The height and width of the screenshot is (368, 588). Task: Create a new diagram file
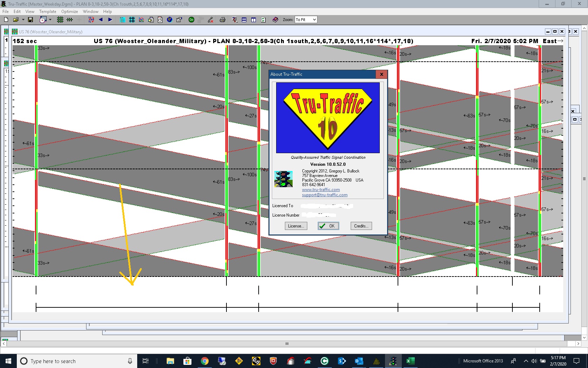click(x=6, y=20)
